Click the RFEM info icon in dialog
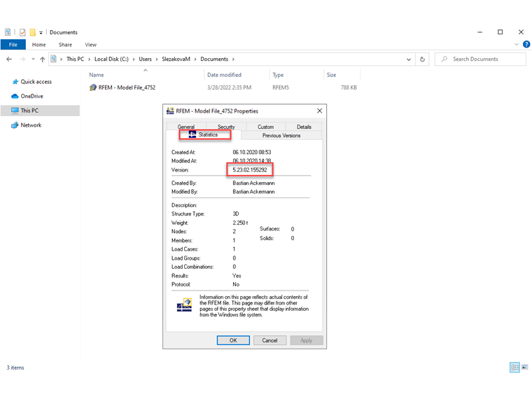The width and height of the screenshot is (532, 399). (184, 305)
